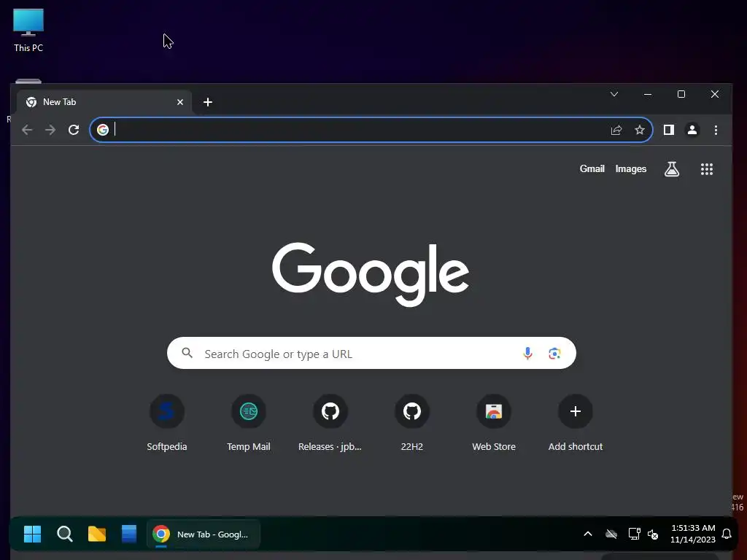This screenshot has width=747, height=560.
Task: Open the Windows Start menu
Action: (x=32, y=534)
